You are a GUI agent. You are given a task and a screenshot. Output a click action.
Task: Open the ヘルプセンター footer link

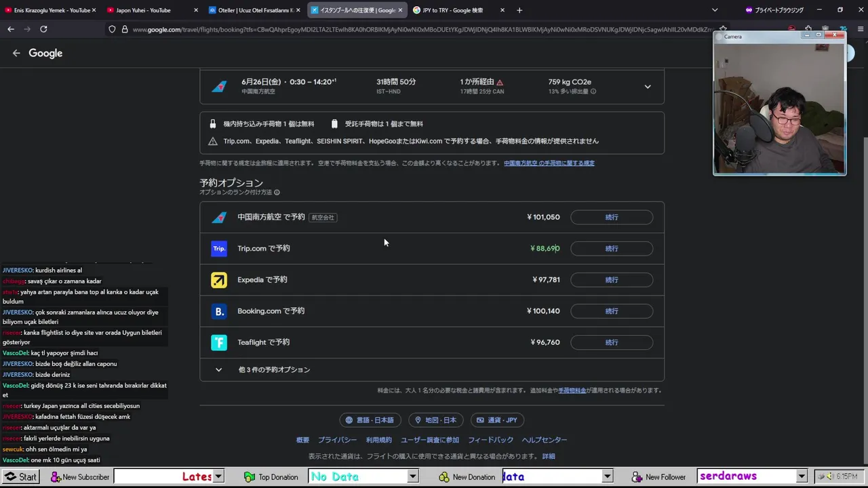(x=545, y=440)
